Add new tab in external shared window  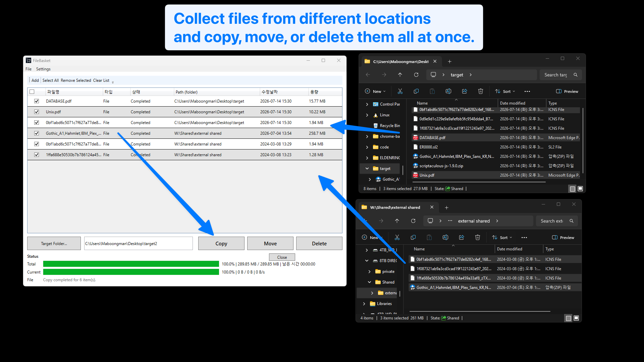[x=447, y=207]
